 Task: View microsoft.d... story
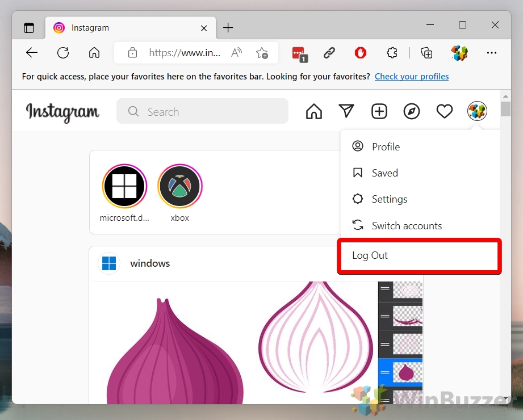124,186
